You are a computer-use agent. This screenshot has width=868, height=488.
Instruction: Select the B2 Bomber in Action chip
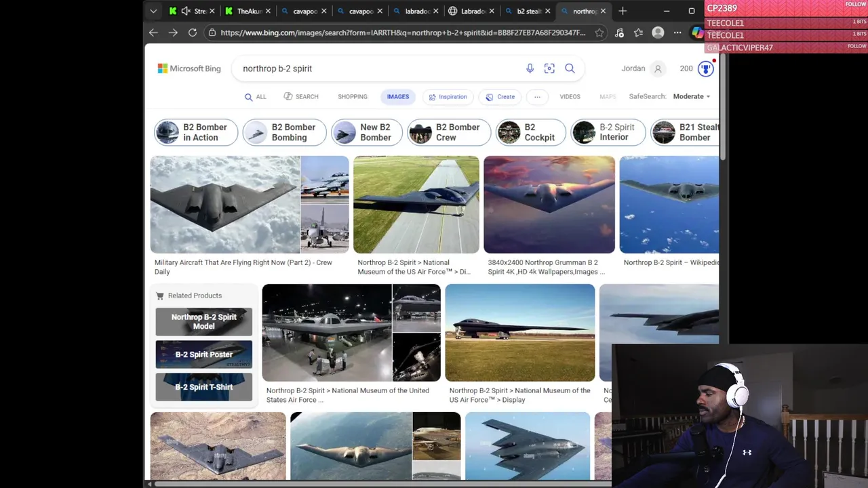pyautogui.click(x=196, y=132)
